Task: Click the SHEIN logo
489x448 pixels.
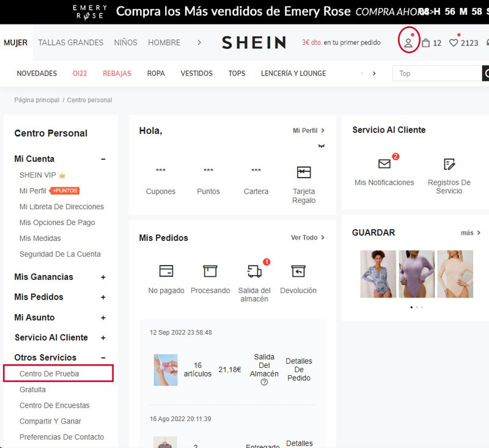Action: click(254, 42)
